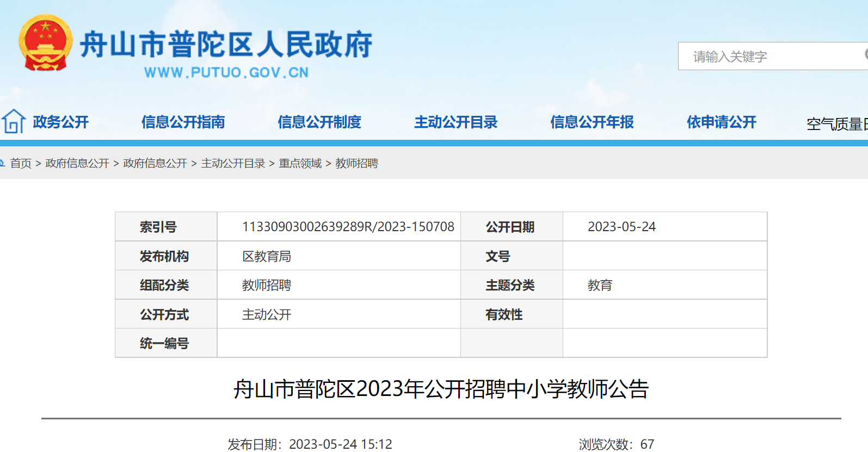
Task: Click the WWW.PUTUO.GOV.CN address text
Action: click(x=226, y=72)
